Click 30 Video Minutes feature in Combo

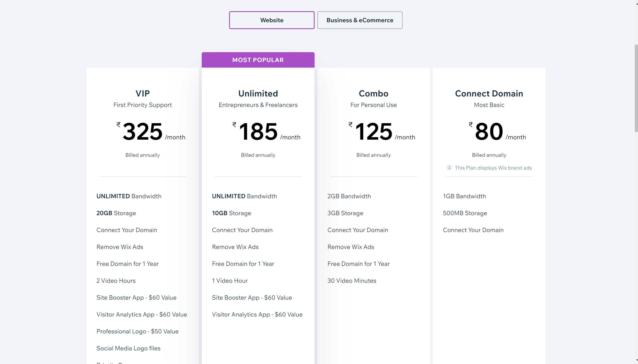click(351, 281)
